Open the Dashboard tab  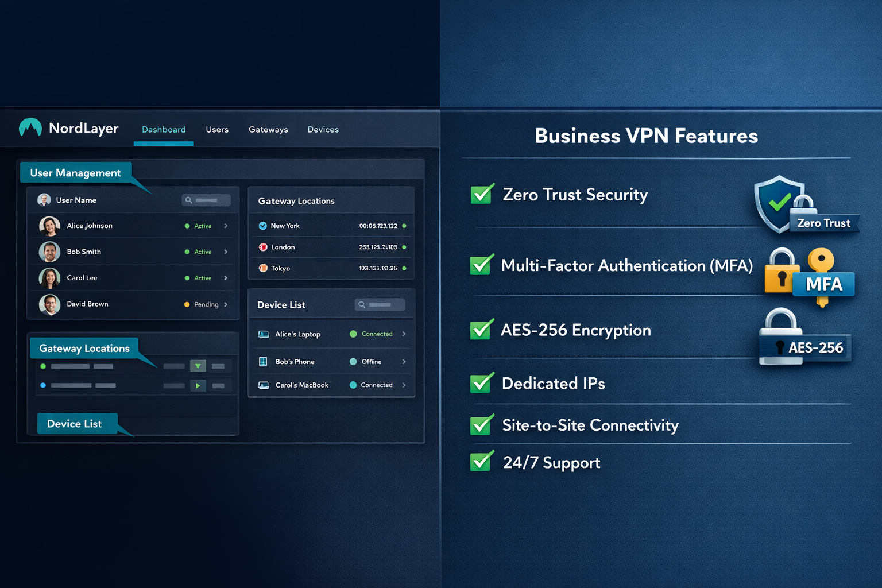164,130
